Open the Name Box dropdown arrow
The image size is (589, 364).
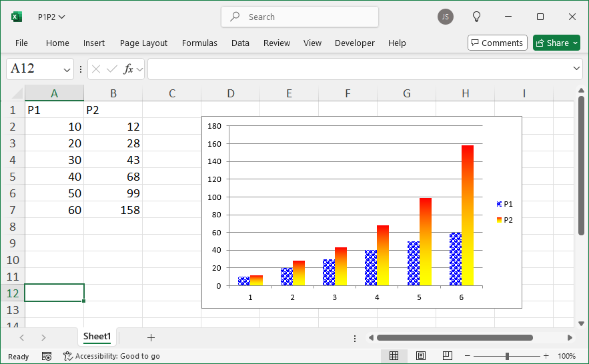[67, 69]
